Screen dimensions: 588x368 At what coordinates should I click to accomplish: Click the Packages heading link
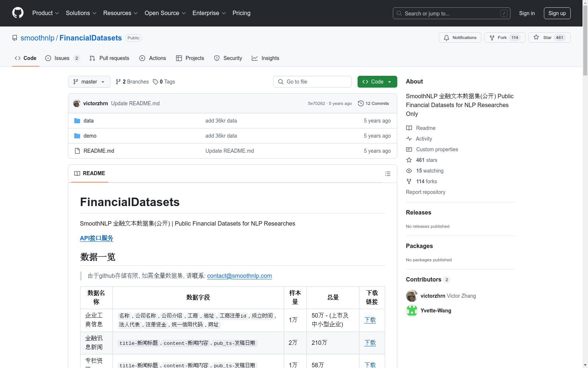419,246
